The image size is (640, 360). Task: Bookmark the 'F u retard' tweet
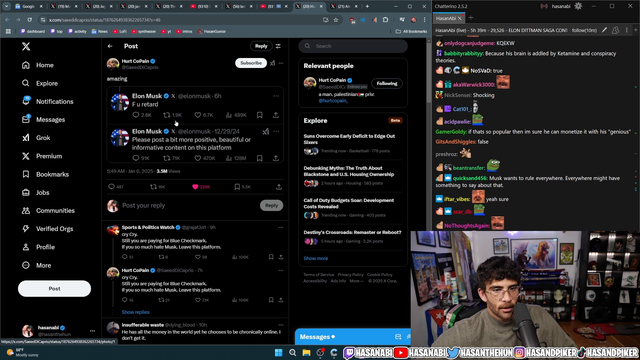click(x=260, y=115)
